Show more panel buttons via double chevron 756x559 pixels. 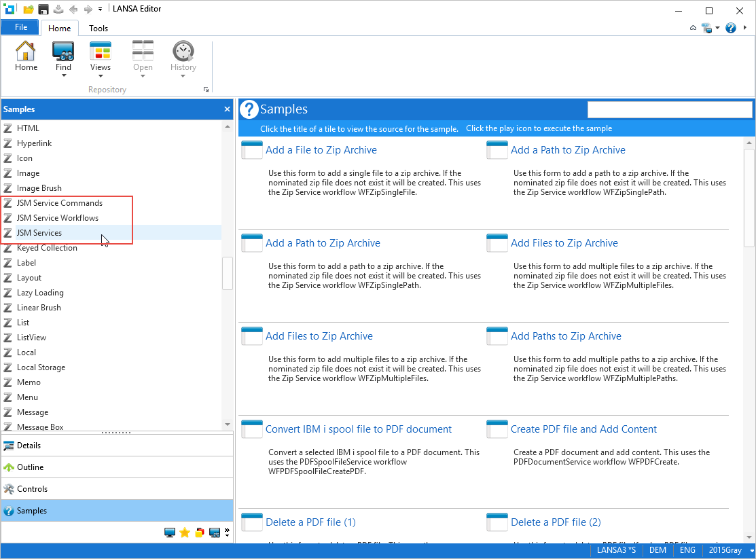click(x=227, y=533)
